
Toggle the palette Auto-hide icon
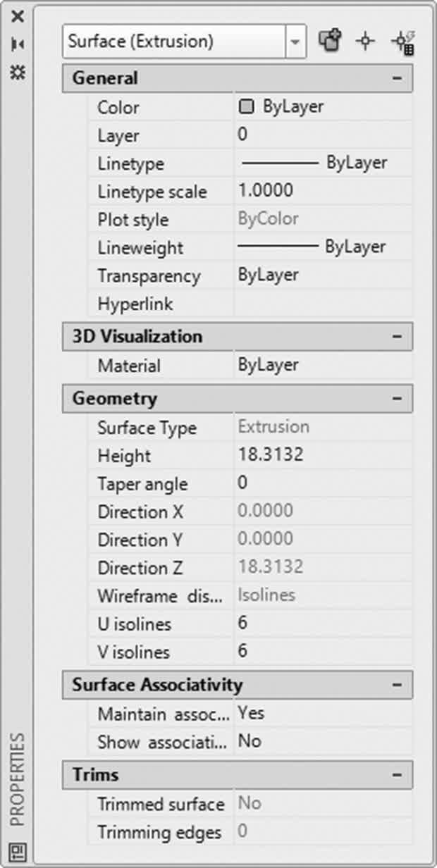18,44
